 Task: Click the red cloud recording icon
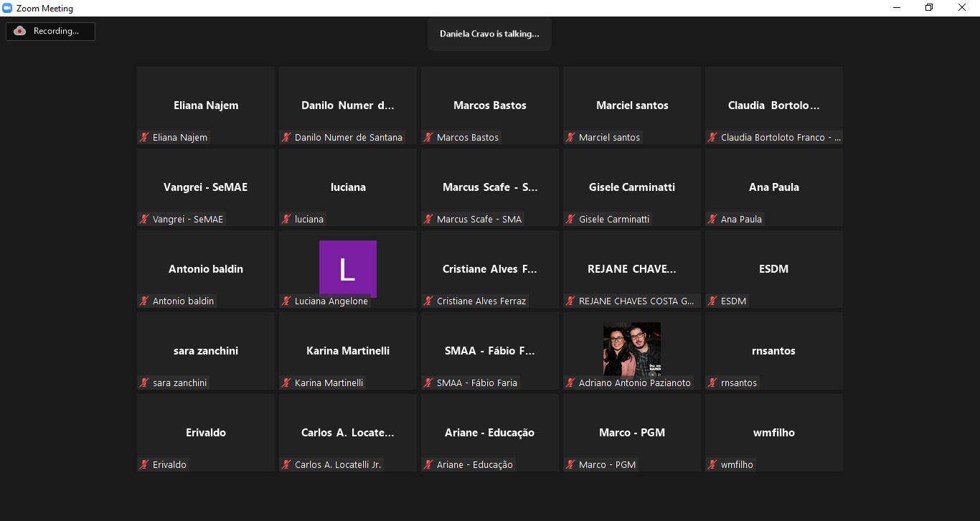(x=20, y=31)
